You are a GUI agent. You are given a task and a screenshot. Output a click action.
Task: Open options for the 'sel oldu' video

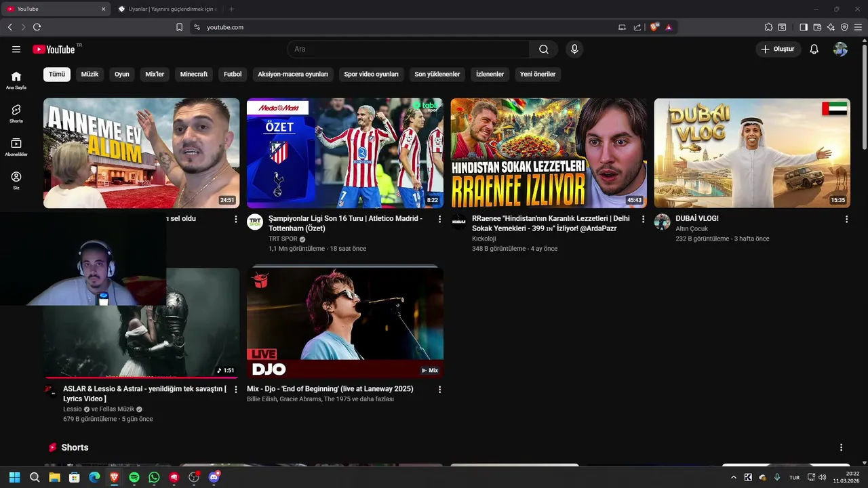point(236,219)
